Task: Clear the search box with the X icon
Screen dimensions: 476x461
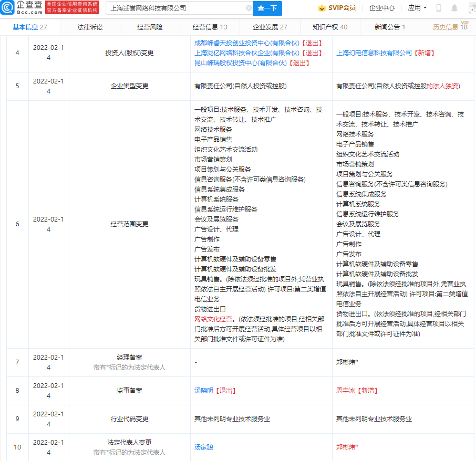Action: tap(249, 8)
